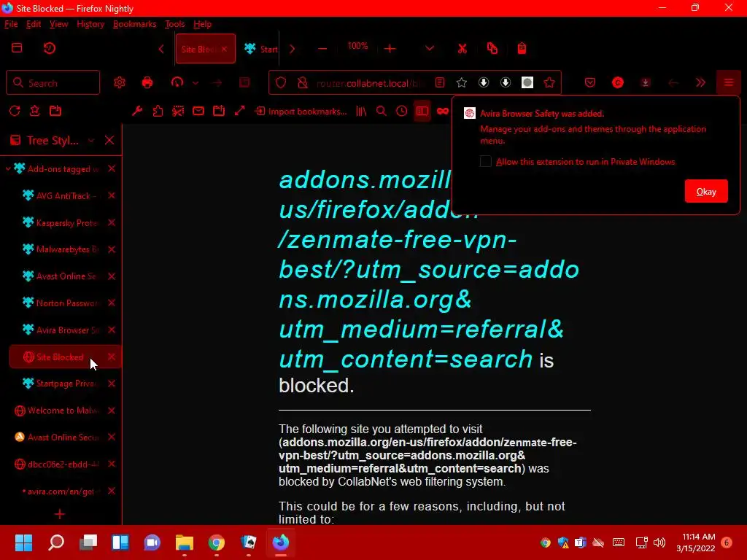Open the History menu
Screen dimensions: 747x560
[90, 24]
